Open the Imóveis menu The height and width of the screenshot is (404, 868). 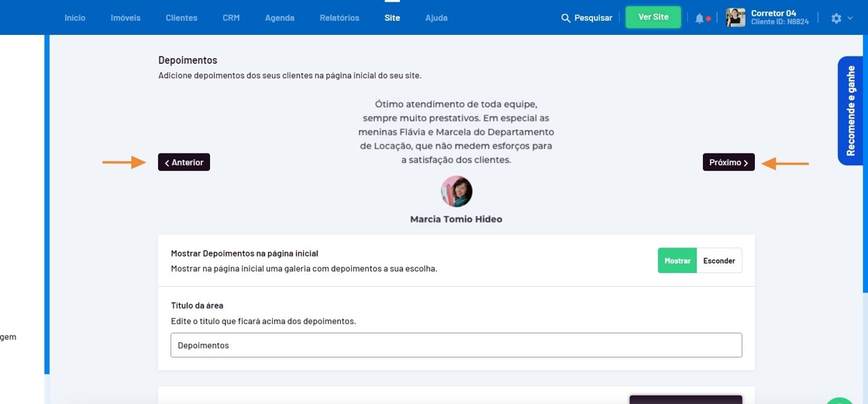click(126, 18)
